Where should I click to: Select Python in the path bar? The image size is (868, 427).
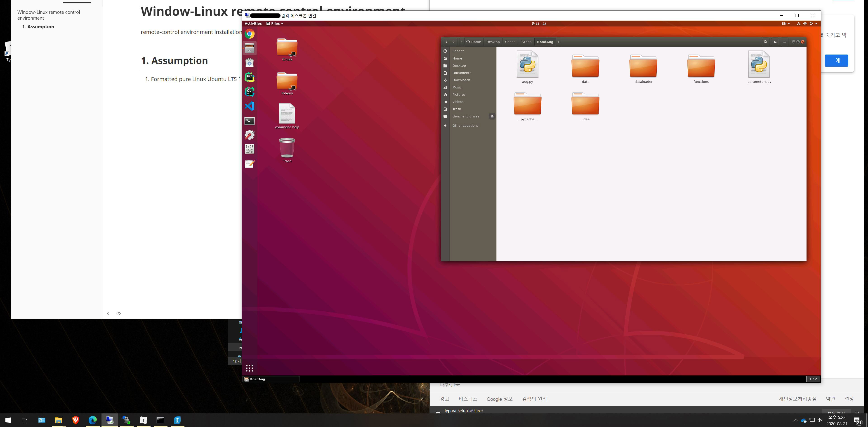coord(526,42)
